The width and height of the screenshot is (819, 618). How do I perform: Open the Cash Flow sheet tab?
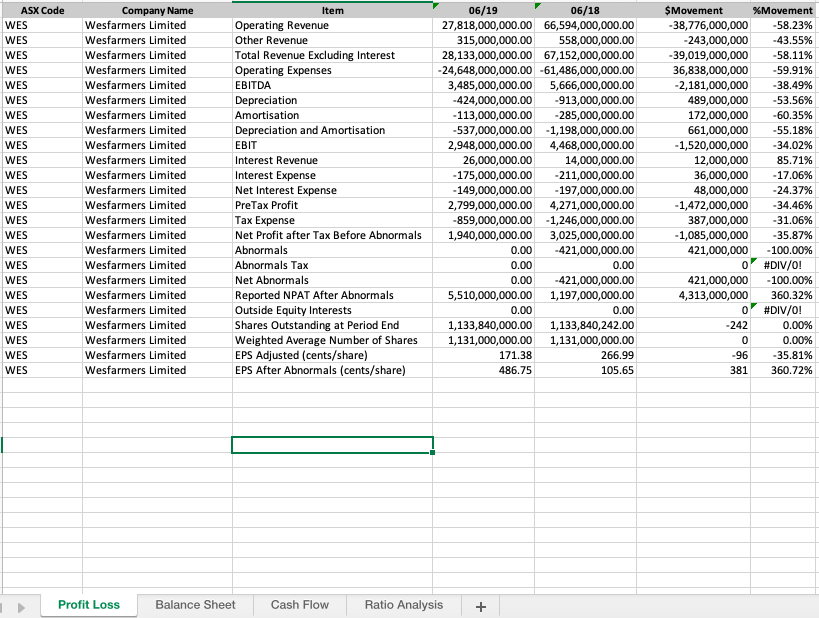[x=300, y=605]
